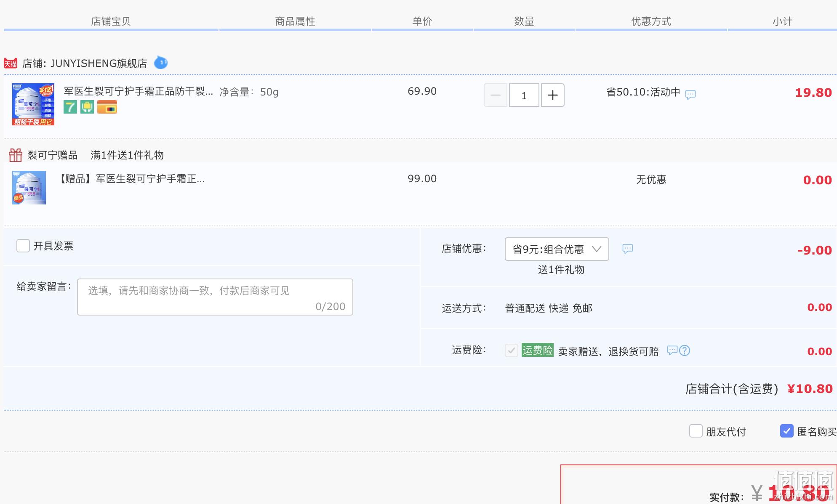This screenshot has width=837, height=504.
Task: Click the 数量 column header
Action: pyautogui.click(x=524, y=21)
